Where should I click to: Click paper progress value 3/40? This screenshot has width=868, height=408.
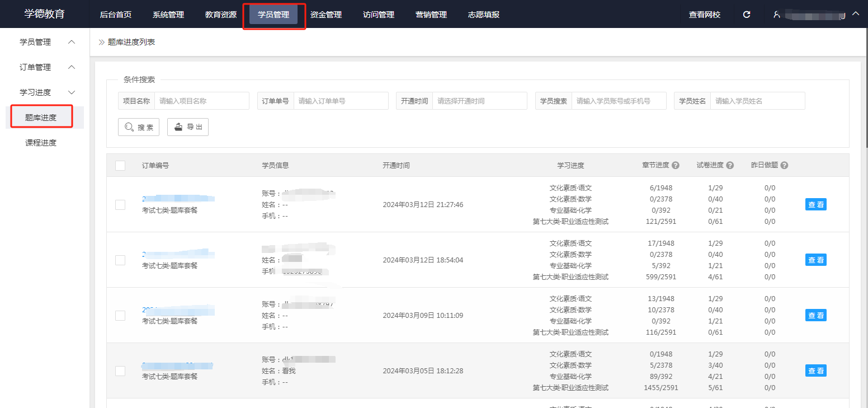click(715, 365)
